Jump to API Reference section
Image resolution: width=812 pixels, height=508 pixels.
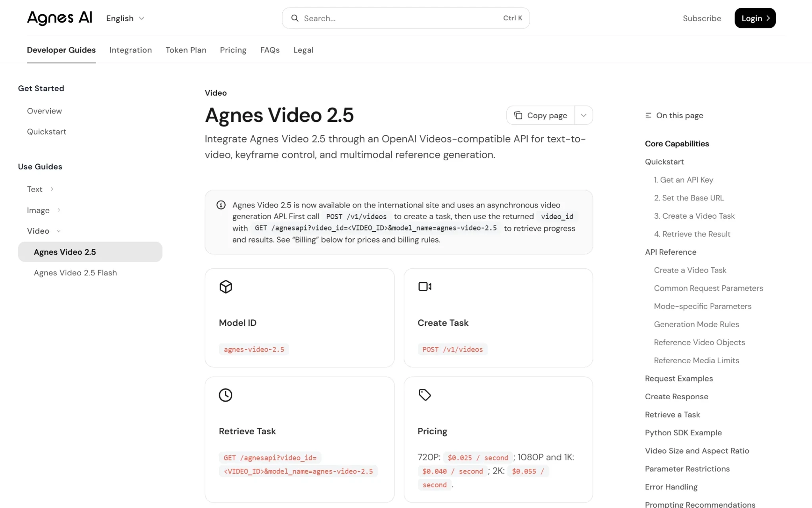click(670, 252)
